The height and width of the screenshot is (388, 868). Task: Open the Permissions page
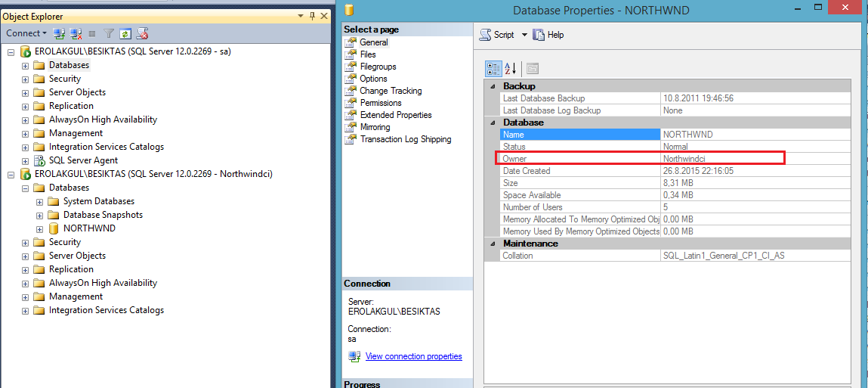point(381,103)
